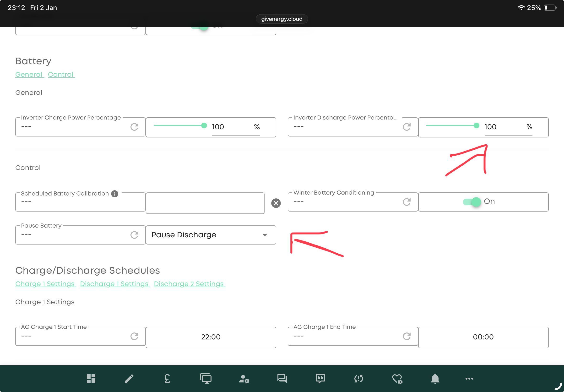Open the three-dots more menu in bottom bar
Image resolution: width=564 pixels, height=392 pixels.
click(x=469, y=378)
